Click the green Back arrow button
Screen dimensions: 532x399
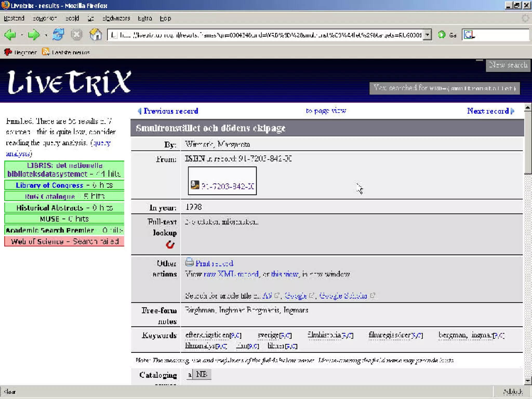click(10, 35)
